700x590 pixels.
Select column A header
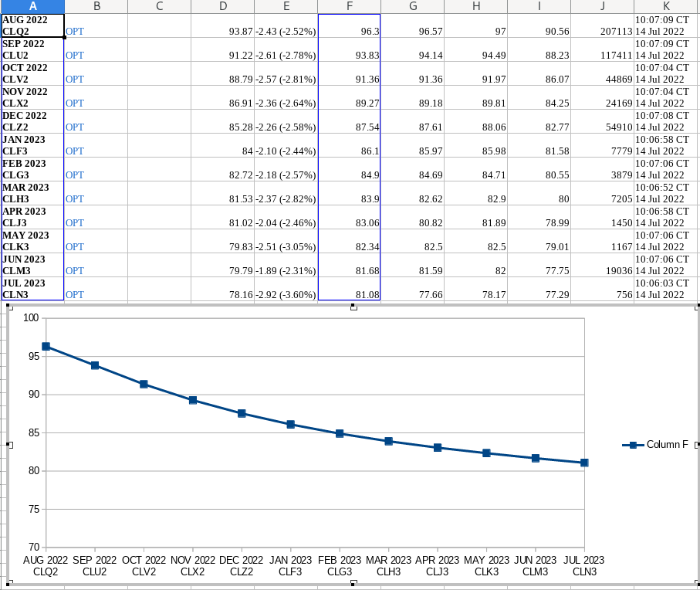coord(32,6)
